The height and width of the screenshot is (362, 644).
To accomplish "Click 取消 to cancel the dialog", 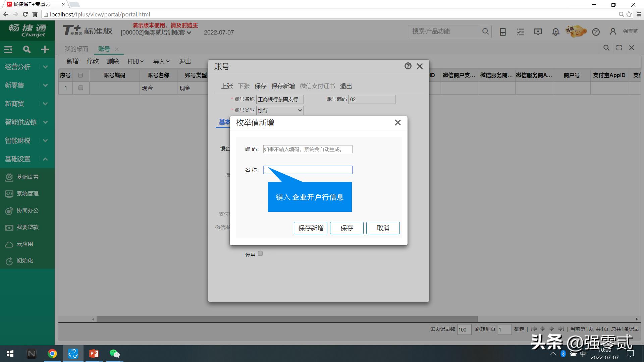I will [383, 228].
